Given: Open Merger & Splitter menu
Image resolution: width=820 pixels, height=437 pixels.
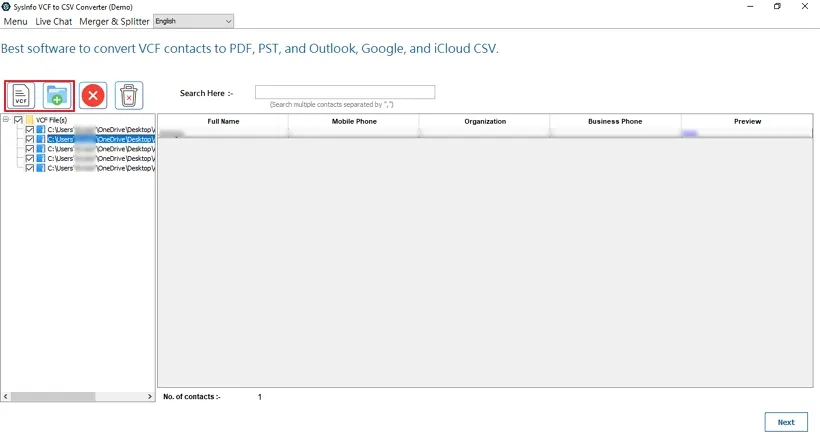Looking at the screenshot, I should [113, 21].
